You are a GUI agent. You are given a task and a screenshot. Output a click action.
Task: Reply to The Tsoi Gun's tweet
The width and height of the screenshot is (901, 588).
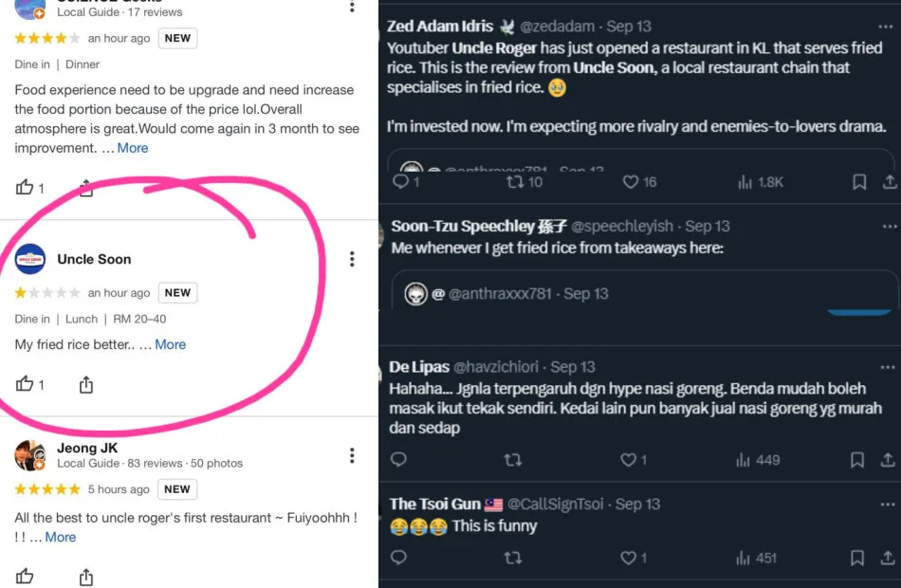(x=399, y=558)
